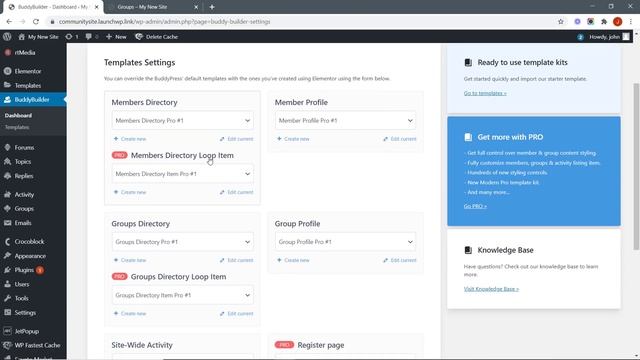Click the browser reload button
Viewport: 640px width, 360px height.
click(36, 22)
